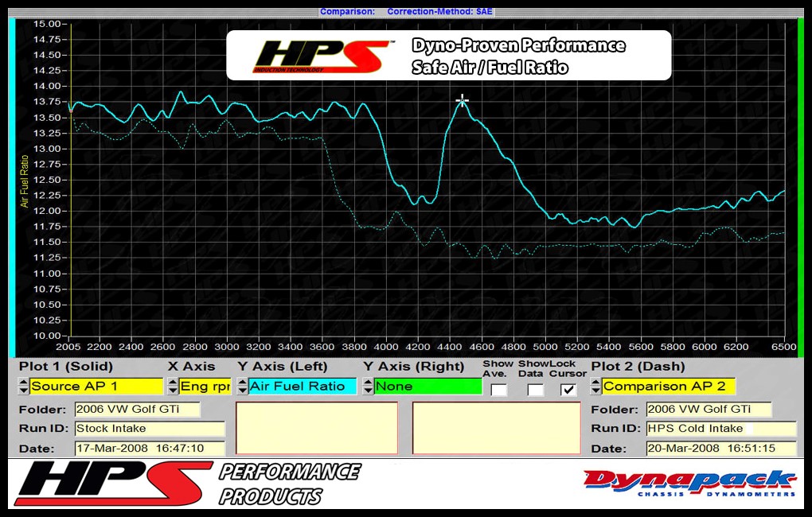Open the Comparison AP 2 plot selector

(669, 386)
